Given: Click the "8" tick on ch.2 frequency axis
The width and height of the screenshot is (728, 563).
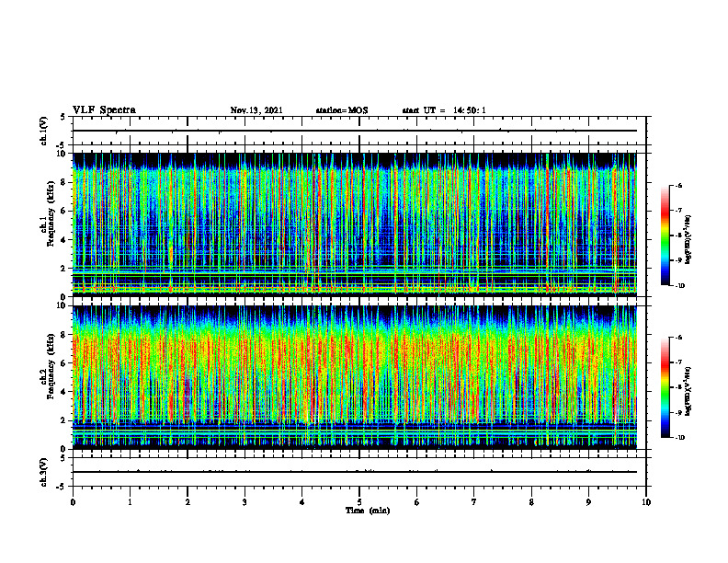Looking at the screenshot, I should [63, 335].
